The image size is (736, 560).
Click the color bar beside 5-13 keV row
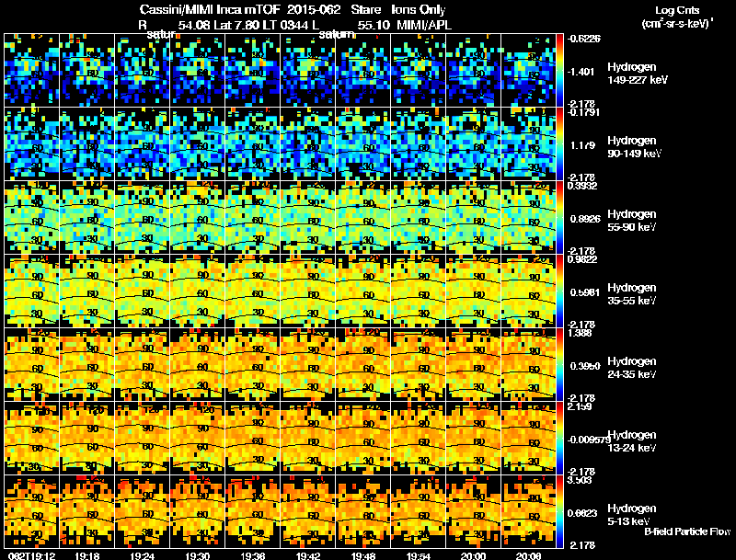559,512
